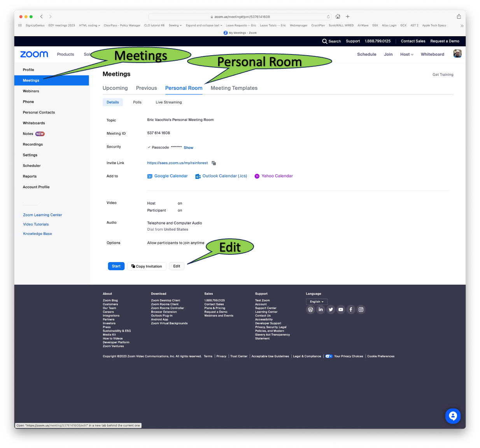Click the Safari back arrow
This screenshot has width=480, height=448.
pos(41,17)
